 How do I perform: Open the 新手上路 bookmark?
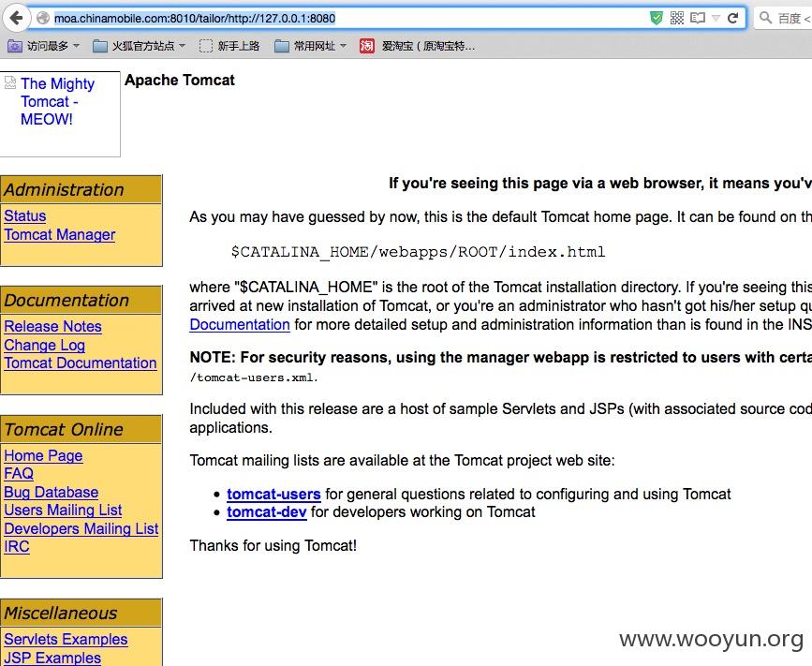tap(229, 46)
